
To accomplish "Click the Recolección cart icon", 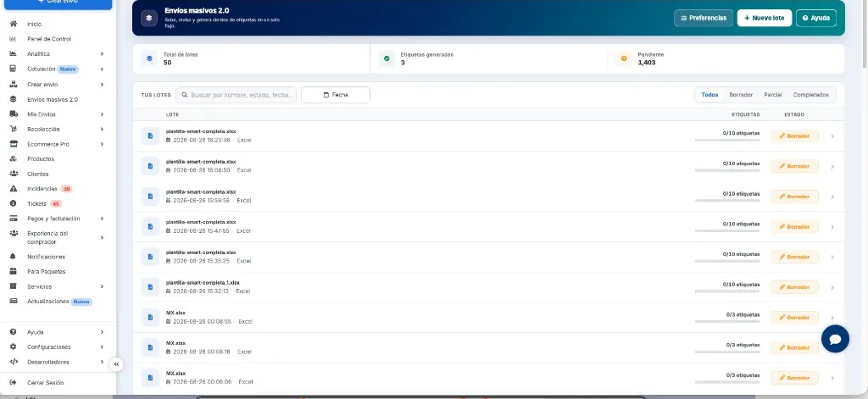I will click(14, 129).
